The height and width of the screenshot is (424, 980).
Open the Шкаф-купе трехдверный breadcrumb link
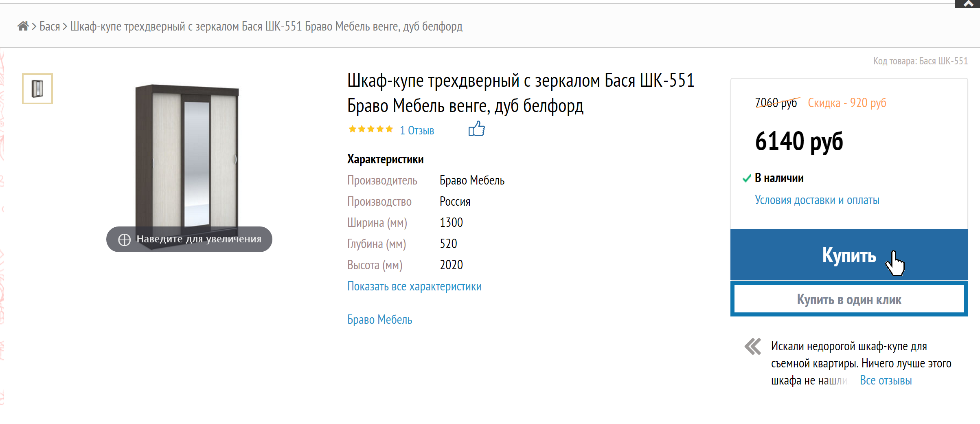coord(266,26)
